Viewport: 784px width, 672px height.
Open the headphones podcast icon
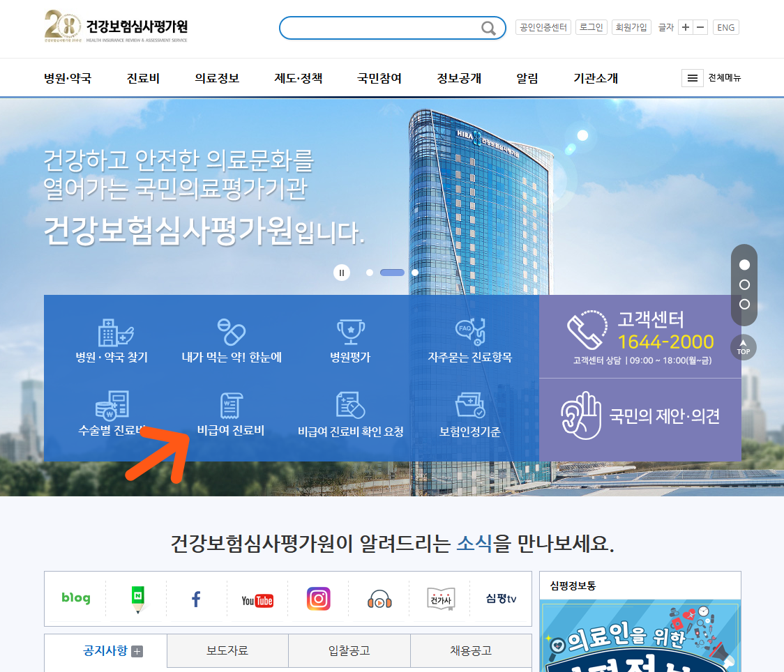pos(379,599)
